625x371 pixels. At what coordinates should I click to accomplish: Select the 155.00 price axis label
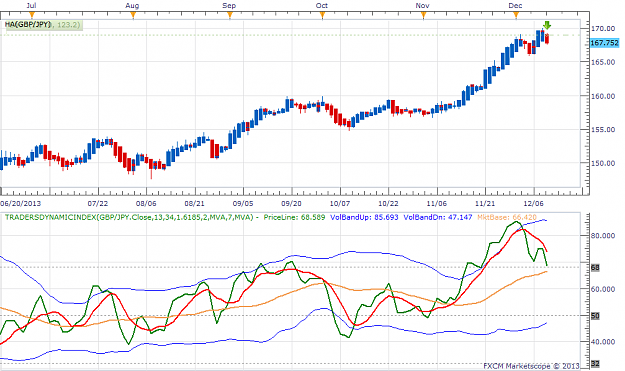(603, 130)
